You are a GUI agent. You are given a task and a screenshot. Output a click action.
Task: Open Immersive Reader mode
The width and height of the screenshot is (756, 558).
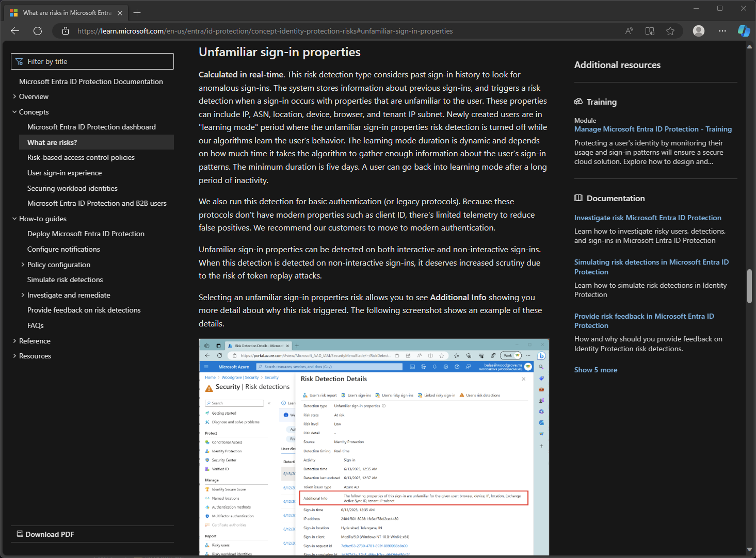(x=649, y=31)
